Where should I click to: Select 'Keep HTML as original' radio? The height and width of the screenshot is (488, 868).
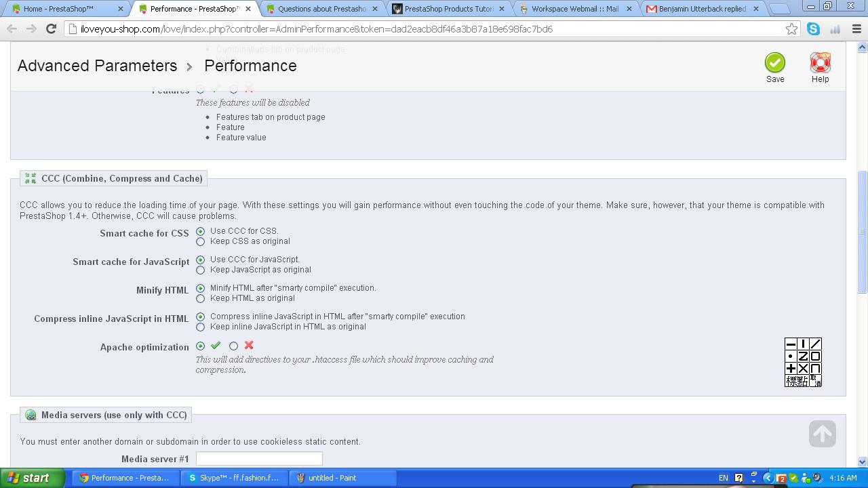(200, 298)
